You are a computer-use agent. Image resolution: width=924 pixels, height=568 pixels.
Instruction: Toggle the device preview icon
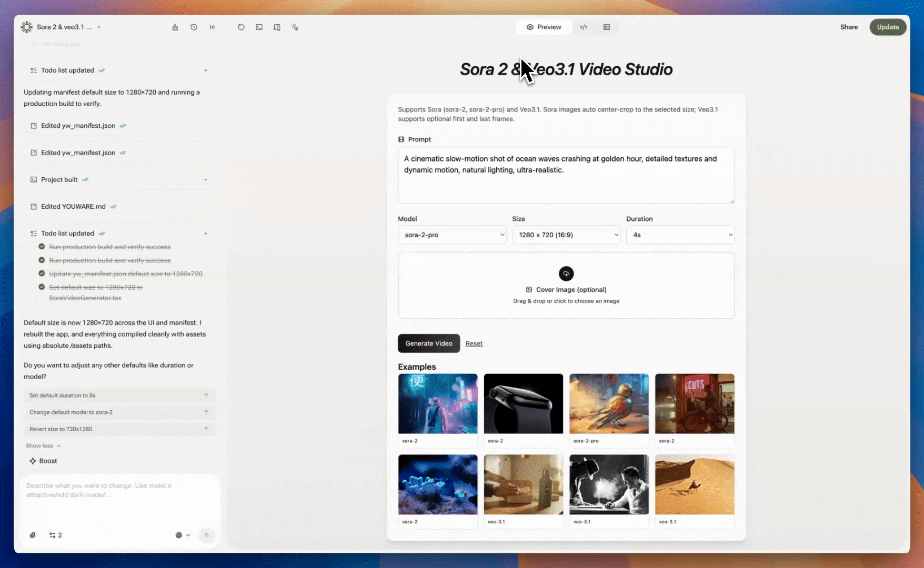[277, 27]
